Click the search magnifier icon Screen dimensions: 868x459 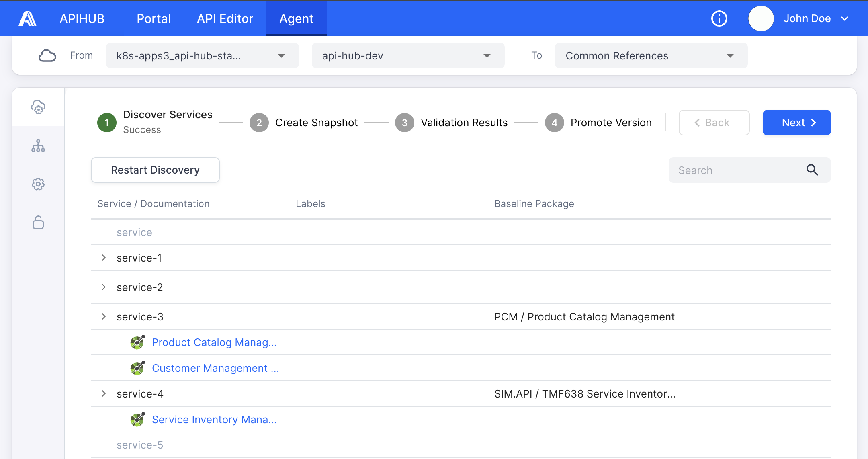tap(812, 170)
